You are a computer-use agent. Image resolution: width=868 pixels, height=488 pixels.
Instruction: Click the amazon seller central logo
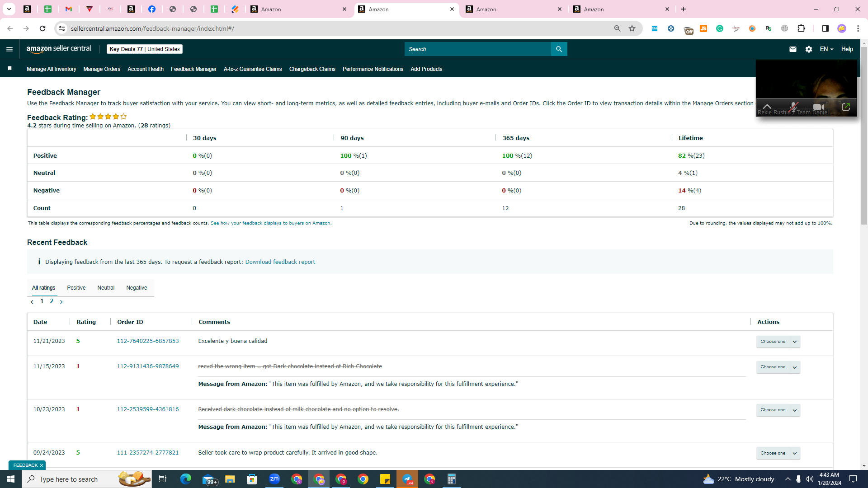tap(59, 49)
